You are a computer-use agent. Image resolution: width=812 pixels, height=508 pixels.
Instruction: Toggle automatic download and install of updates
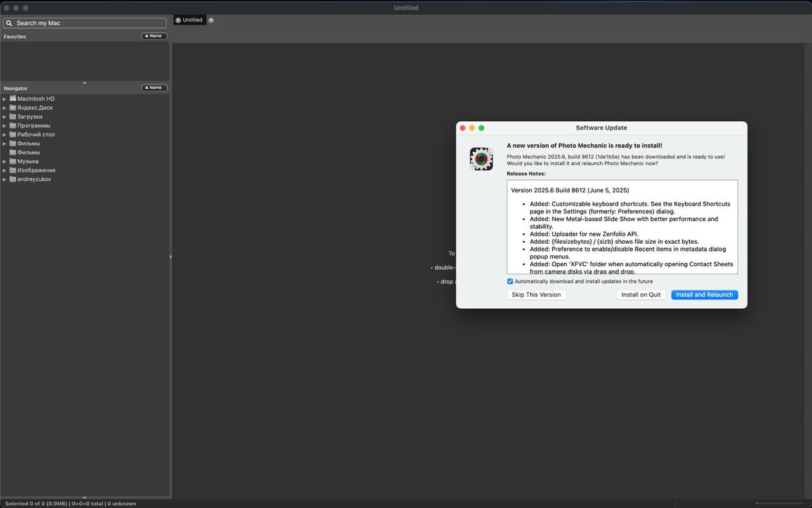pyautogui.click(x=510, y=281)
